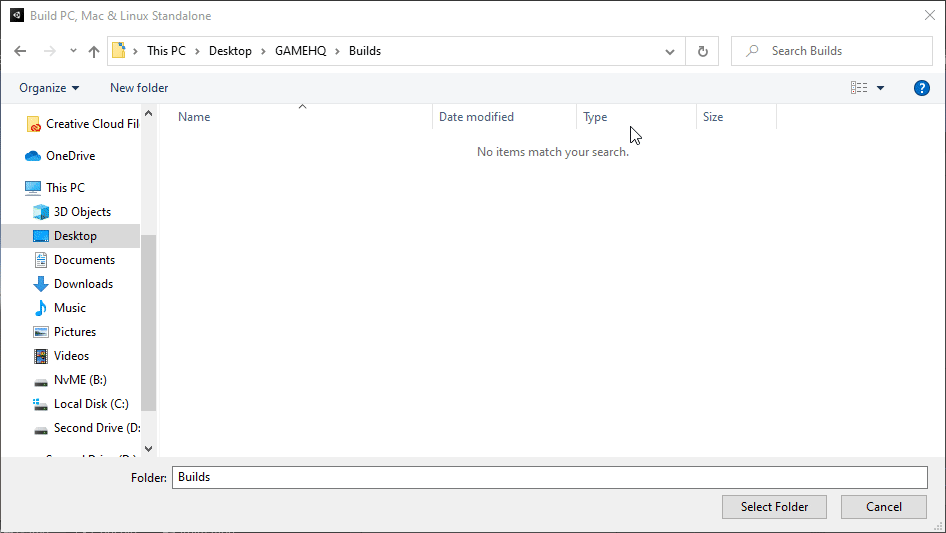Open Documents folder in sidebar
Screen dimensions: 946x533
coord(84,260)
